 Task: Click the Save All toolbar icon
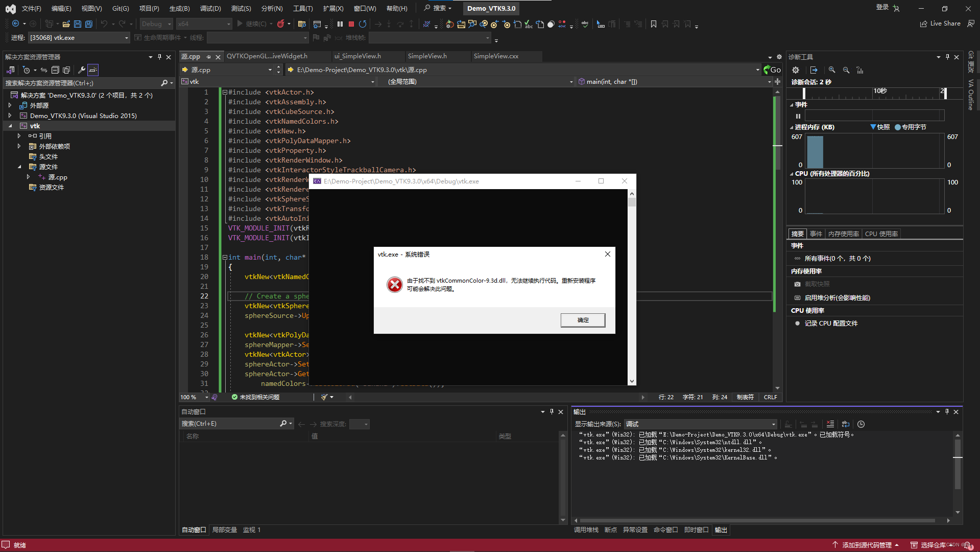(88, 24)
